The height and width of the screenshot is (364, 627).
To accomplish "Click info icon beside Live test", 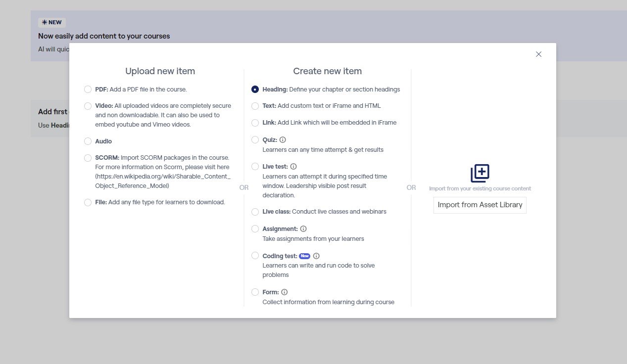I will coord(293,167).
